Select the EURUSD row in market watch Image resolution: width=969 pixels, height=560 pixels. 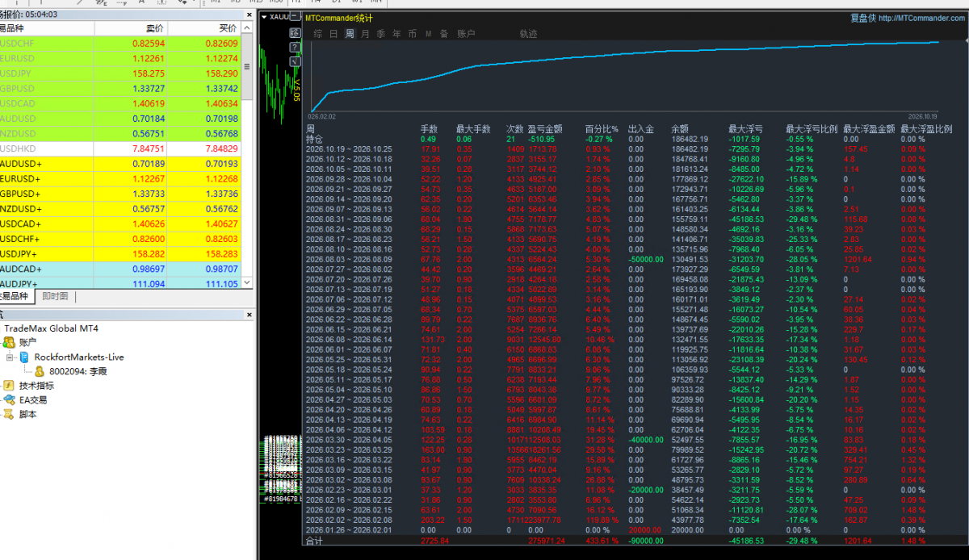121,58
